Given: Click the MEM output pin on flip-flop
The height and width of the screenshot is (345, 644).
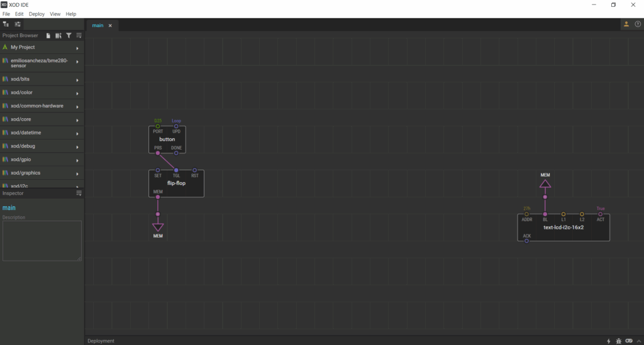Looking at the screenshot, I should coord(158,197).
